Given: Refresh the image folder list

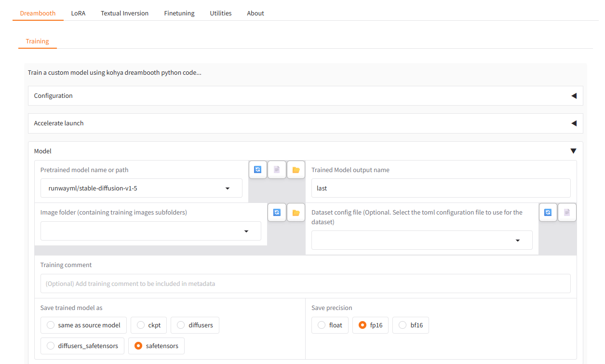Looking at the screenshot, I should 277,212.
